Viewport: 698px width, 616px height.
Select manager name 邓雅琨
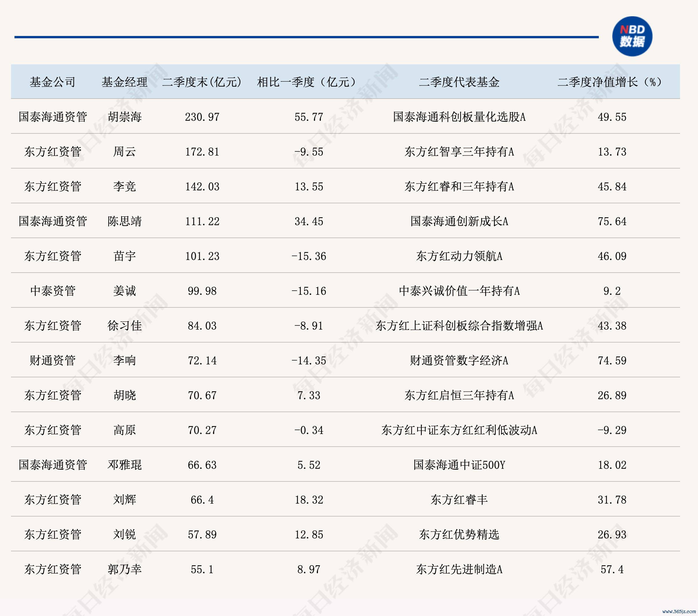[x=125, y=465]
